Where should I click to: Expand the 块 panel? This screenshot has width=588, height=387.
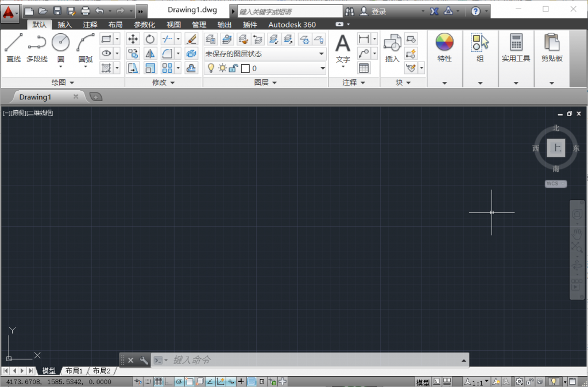click(x=403, y=82)
